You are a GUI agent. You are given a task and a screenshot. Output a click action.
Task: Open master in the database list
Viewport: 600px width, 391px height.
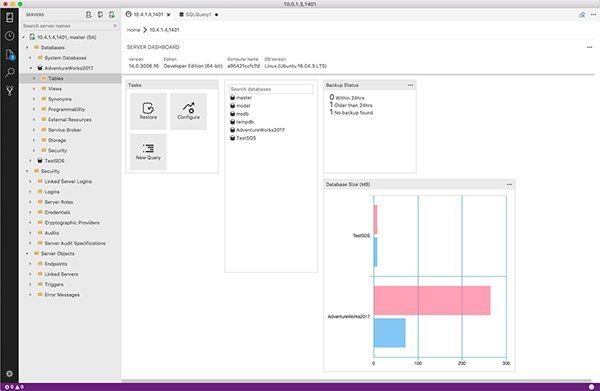pyautogui.click(x=244, y=98)
